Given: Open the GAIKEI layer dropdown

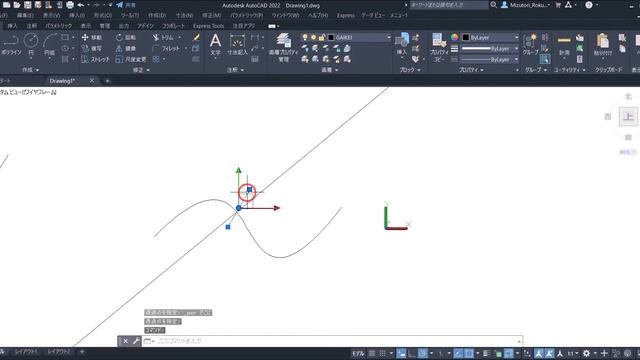Looking at the screenshot, I should tap(389, 38).
